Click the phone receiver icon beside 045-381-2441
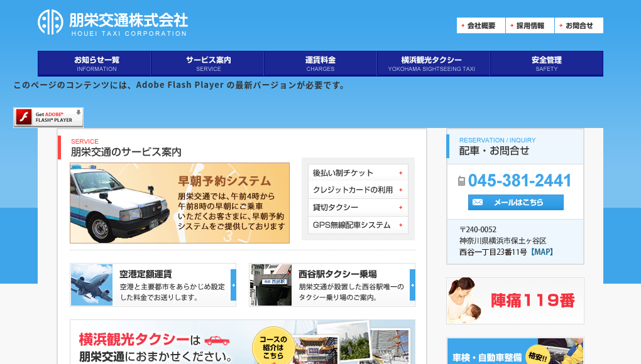 pos(462,180)
